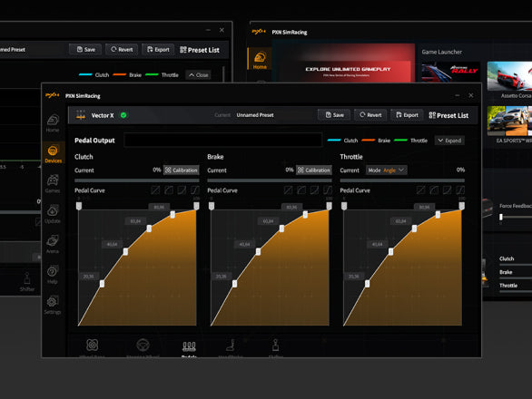The image size is (532, 399).
Task: Export the preset in front window
Action: tap(407, 115)
